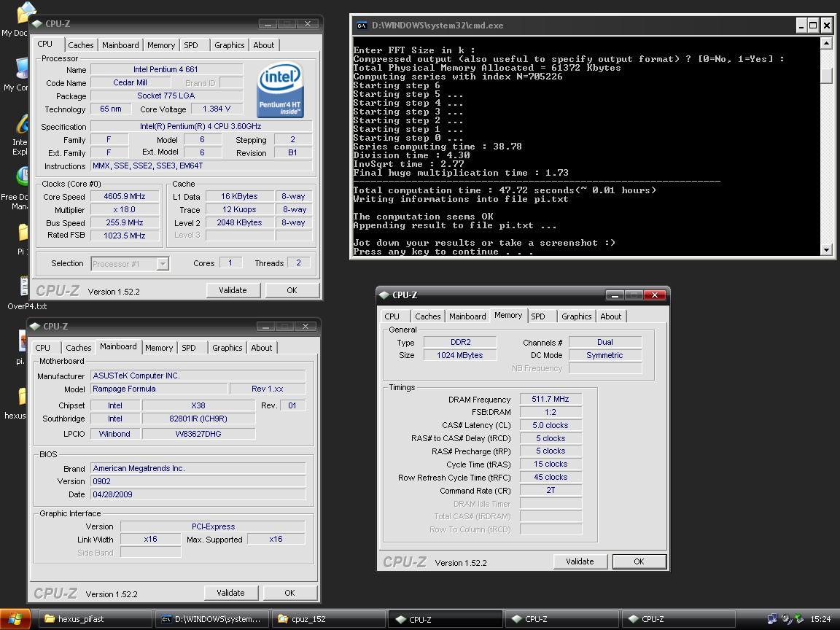Click the Core Voltage value 1.384 V

click(217, 109)
